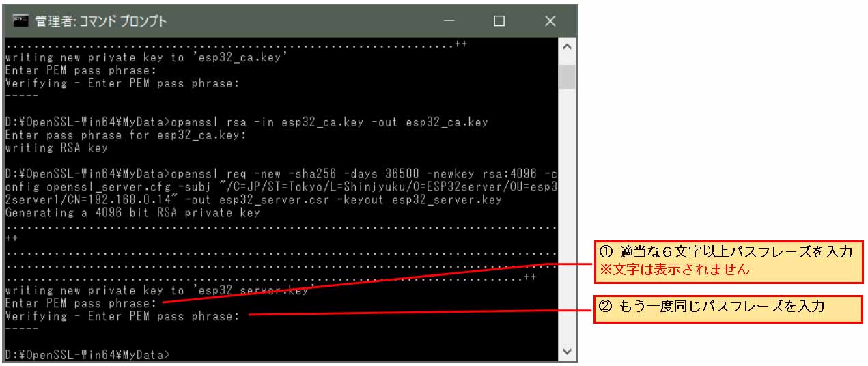Screen dimensions: 868x366
Task: Click the 管理者: コマンド プロンプト title text
Action: [101, 21]
